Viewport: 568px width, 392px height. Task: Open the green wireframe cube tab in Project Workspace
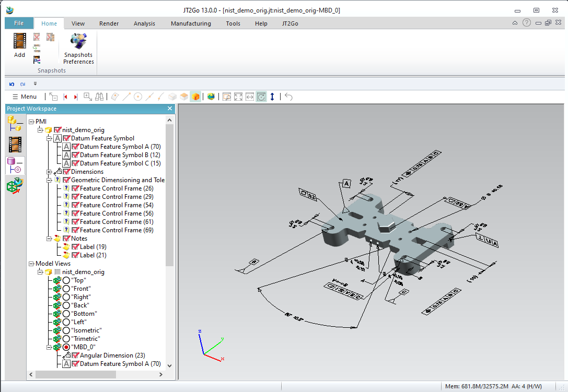15,186
